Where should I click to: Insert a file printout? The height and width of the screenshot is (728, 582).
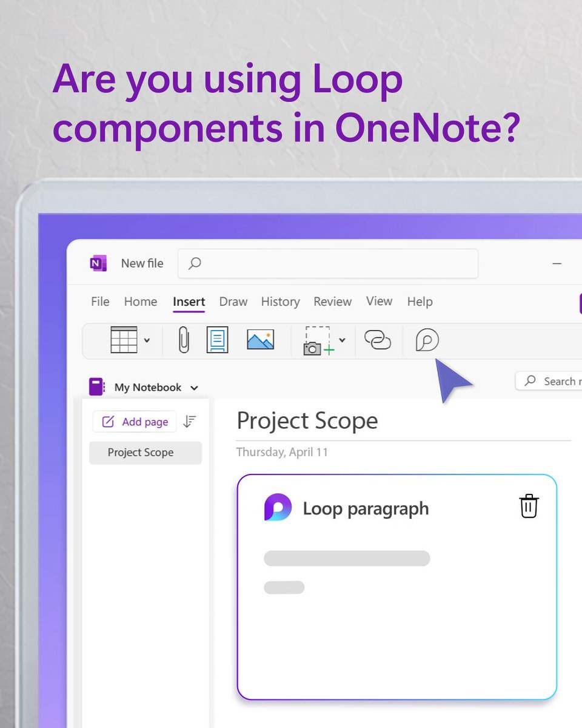click(x=218, y=340)
